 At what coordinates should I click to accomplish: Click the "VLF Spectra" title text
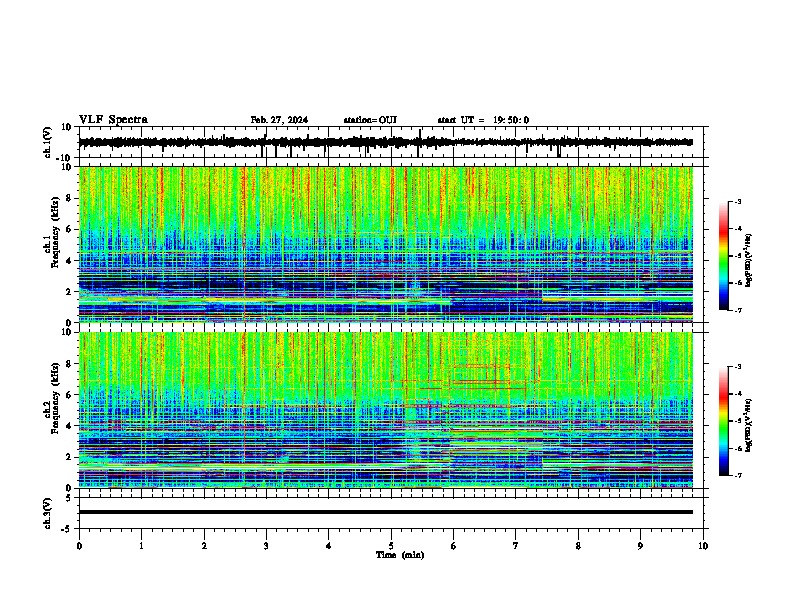[x=113, y=120]
